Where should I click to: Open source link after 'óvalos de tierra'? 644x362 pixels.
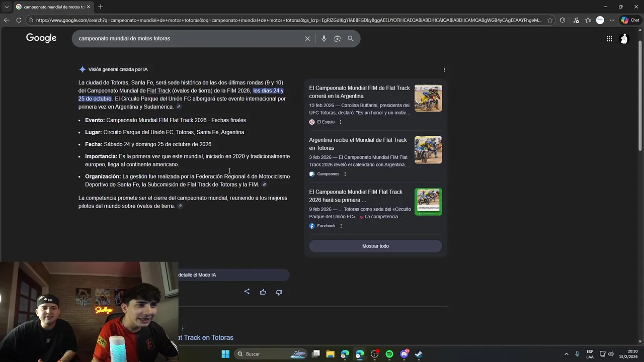click(x=180, y=206)
